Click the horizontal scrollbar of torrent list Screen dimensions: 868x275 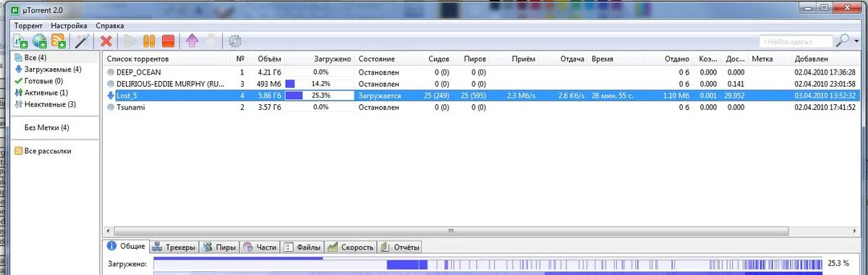pos(477,232)
